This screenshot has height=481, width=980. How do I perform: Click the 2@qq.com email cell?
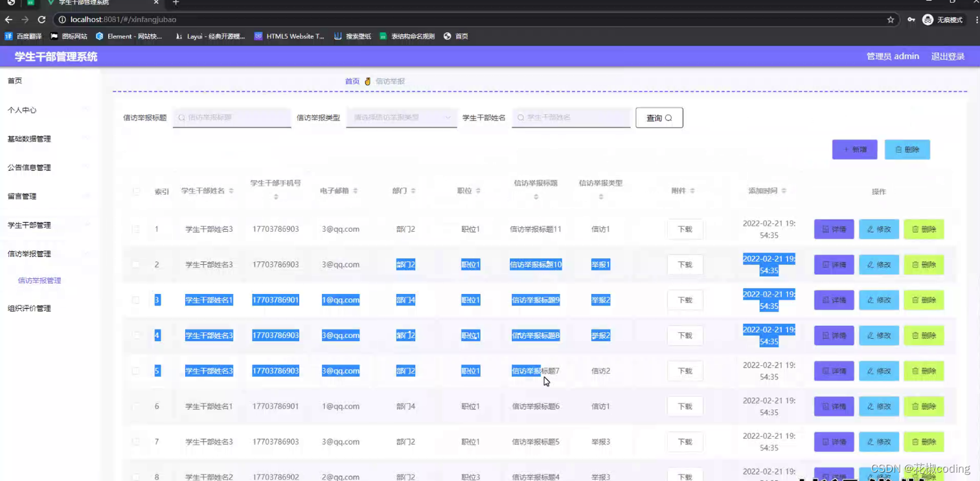pyautogui.click(x=341, y=477)
